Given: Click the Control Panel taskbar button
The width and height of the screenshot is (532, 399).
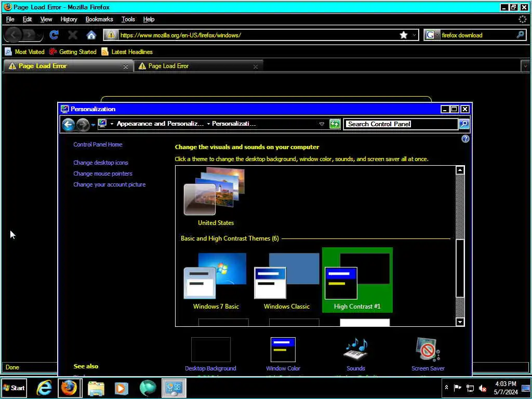Looking at the screenshot, I should click(x=174, y=388).
